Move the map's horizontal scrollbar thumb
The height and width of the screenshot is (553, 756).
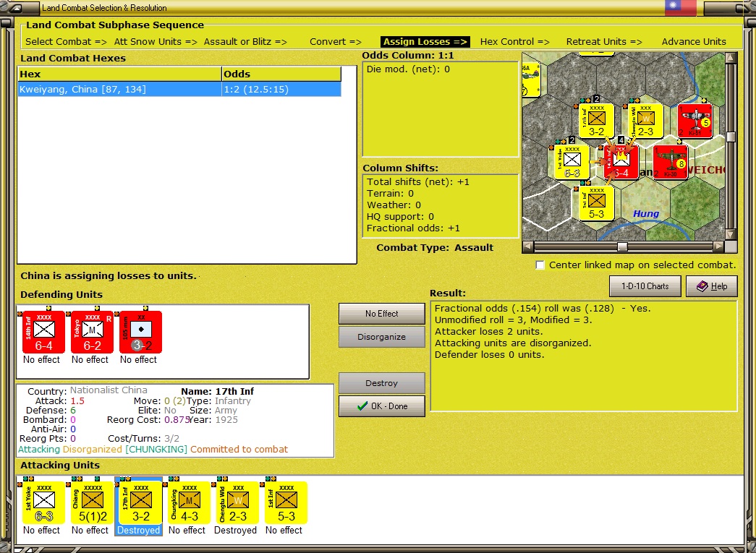pos(622,247)
